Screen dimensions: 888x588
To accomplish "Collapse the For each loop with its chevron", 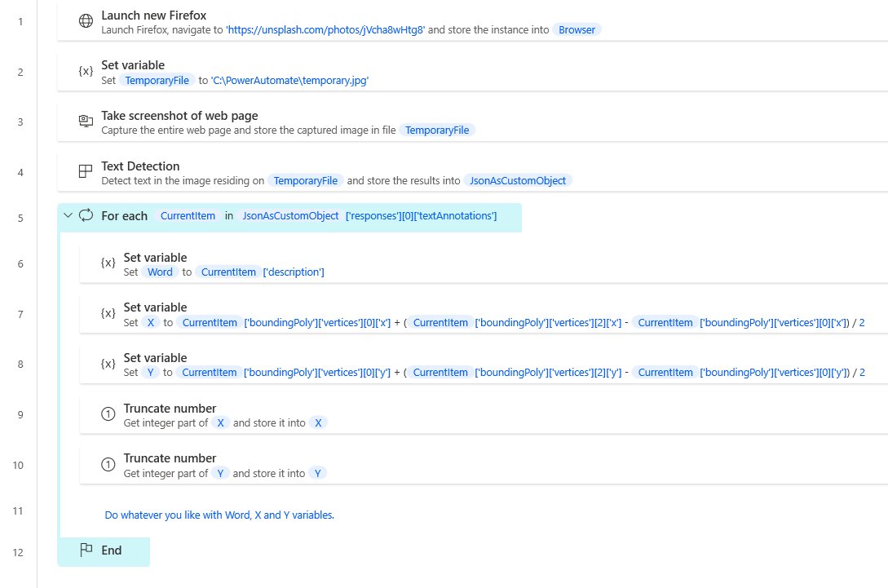I will (x=68, y=215).
